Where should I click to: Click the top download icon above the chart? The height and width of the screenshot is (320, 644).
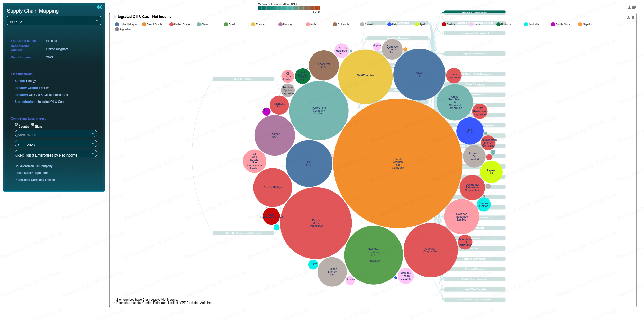pyautogui.click(x=629, y=7)
